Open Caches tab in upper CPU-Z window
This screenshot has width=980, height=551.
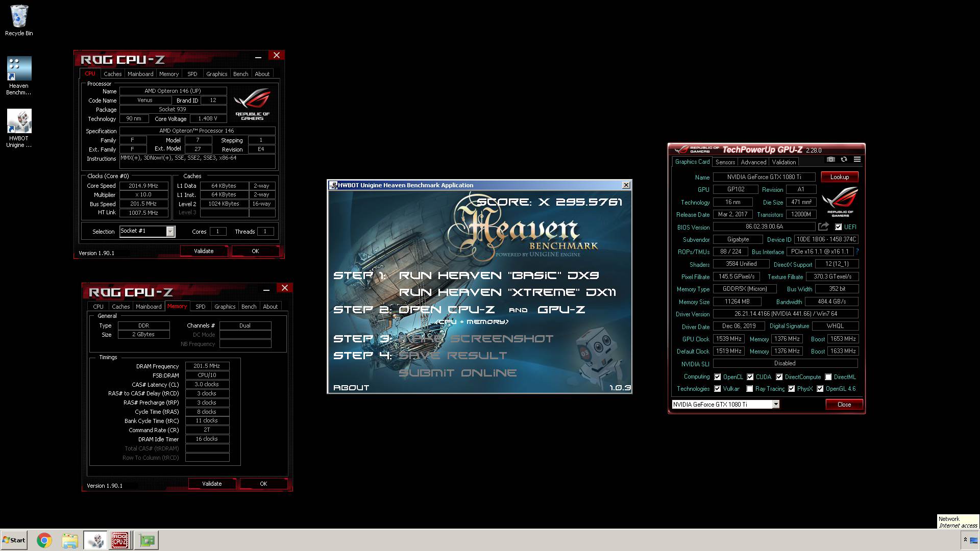point(112,74)
